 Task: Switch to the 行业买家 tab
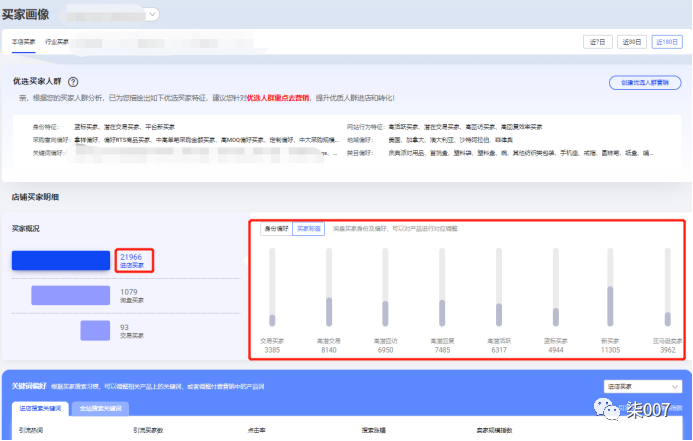58,42
